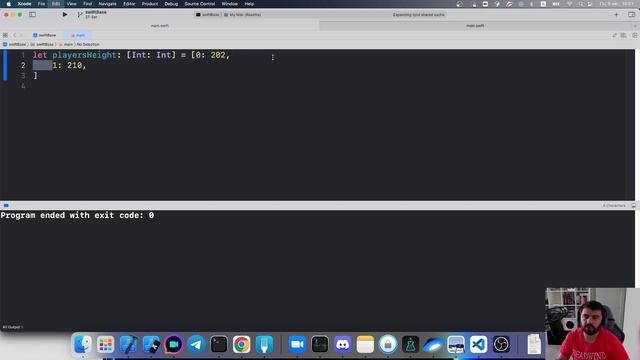Click the closing bracket on line 3
The width and height of the screenshot is (640, 360).
point(36,76)
